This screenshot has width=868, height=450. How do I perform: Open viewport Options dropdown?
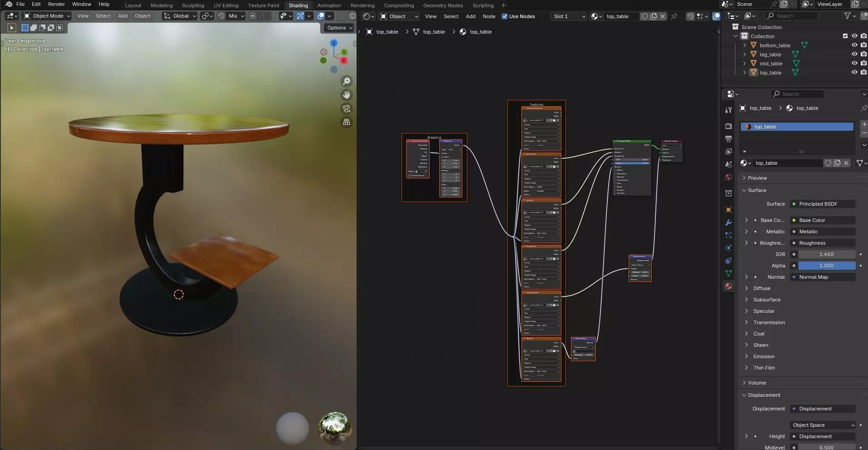point(340,28)
